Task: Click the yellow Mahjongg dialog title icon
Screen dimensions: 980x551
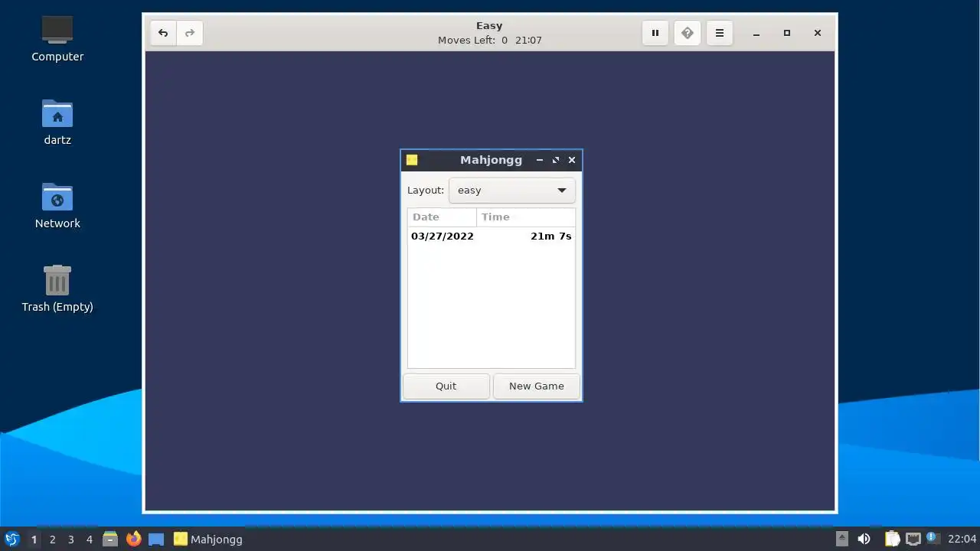Action: tap(412, 160)
